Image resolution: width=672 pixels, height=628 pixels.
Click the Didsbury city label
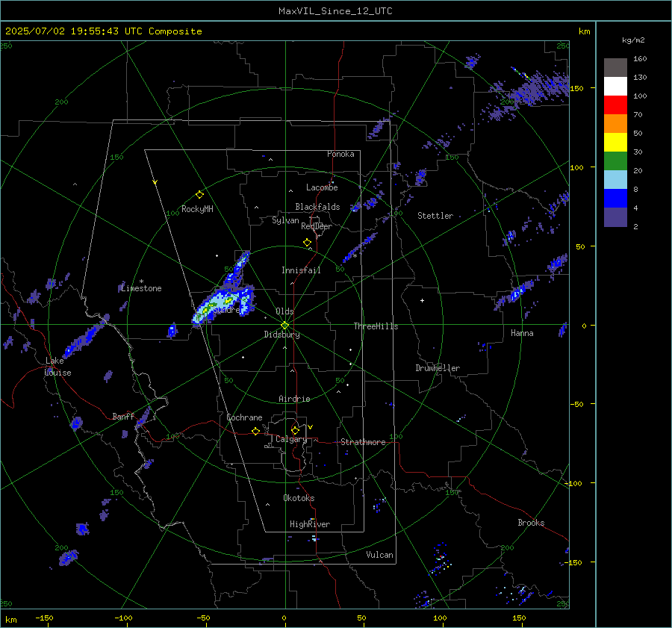coord(281,335)
